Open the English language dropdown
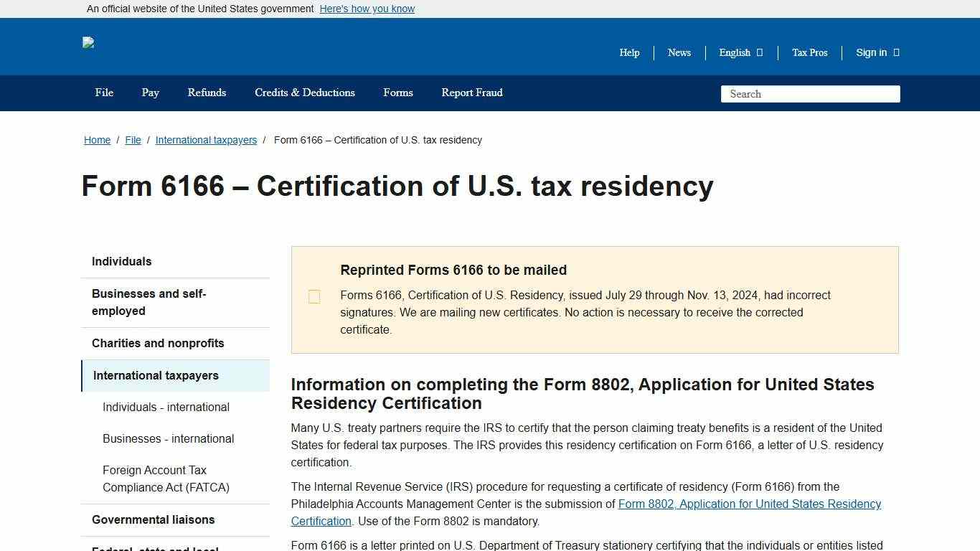 click(x=740, y=52)
